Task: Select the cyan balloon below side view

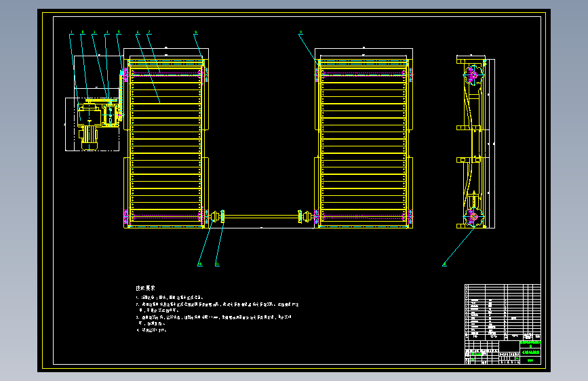Action: [x=444, y=265]
